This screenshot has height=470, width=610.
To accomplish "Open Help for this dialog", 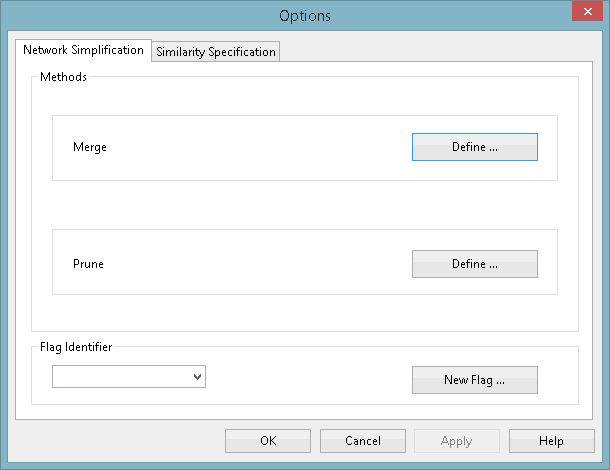I will (x=551, y=441).
